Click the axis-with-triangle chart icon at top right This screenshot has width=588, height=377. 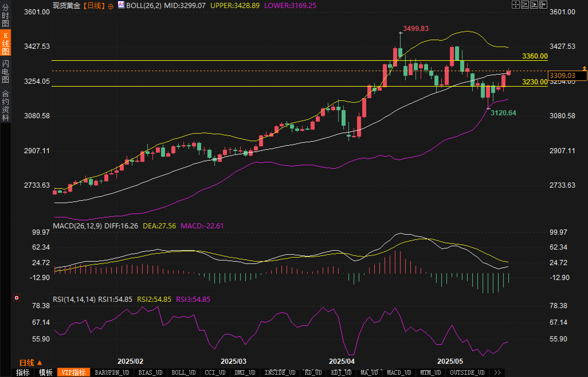[534, 5]
